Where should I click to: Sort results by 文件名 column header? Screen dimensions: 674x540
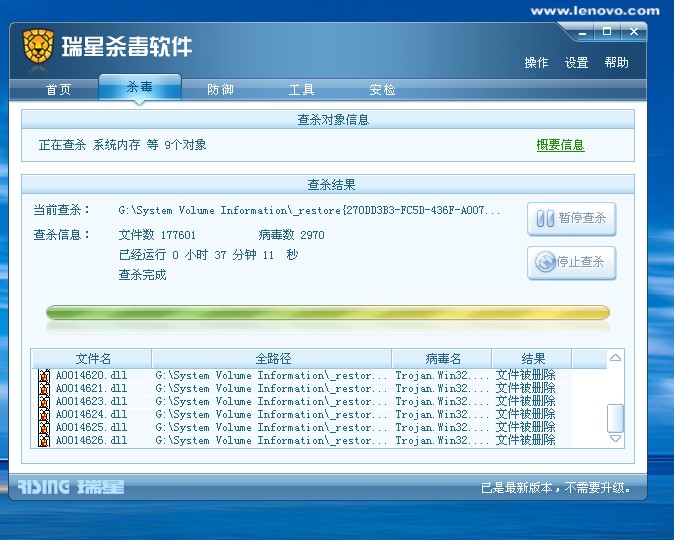point(92,359)
